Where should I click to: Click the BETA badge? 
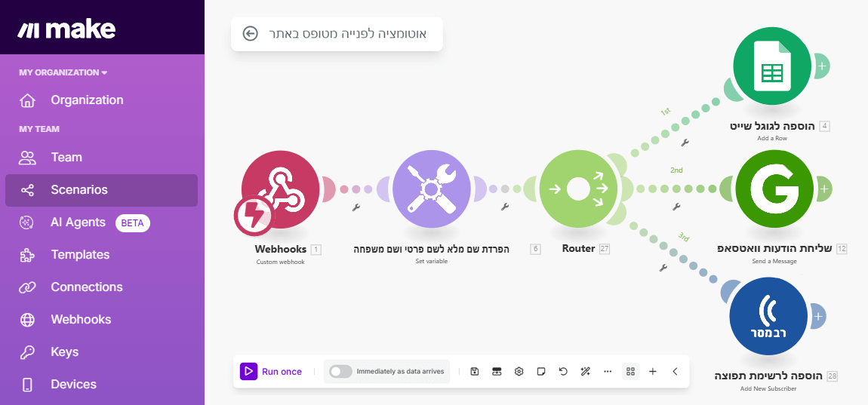point(133,223)
